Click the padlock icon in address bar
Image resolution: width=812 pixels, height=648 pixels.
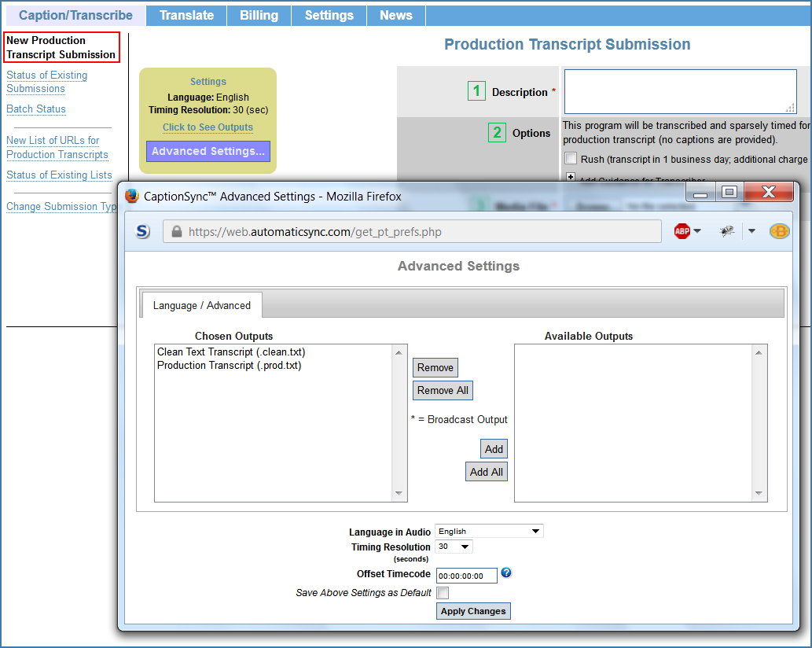point(176,232)
